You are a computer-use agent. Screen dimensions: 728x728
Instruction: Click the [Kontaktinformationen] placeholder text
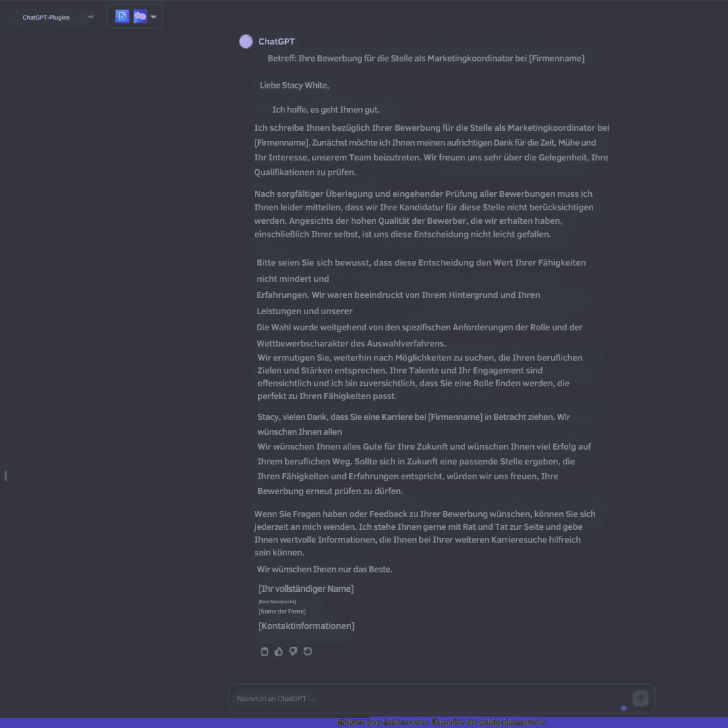tap(307, 626)
